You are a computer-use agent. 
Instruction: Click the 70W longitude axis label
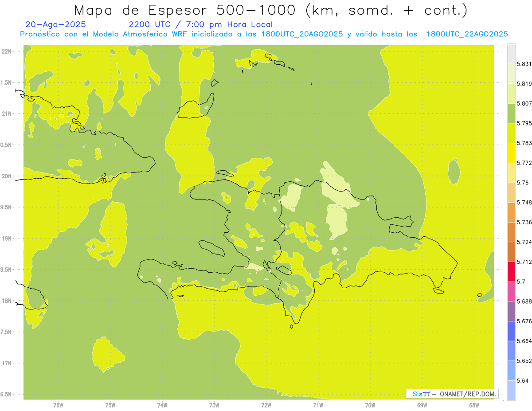coord(370,406)
